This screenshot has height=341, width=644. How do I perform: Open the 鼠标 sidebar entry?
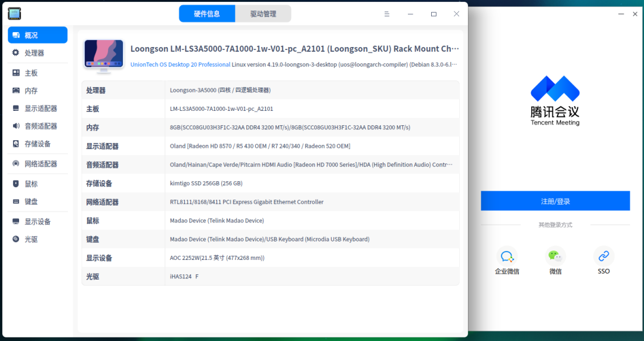(31, 184)
